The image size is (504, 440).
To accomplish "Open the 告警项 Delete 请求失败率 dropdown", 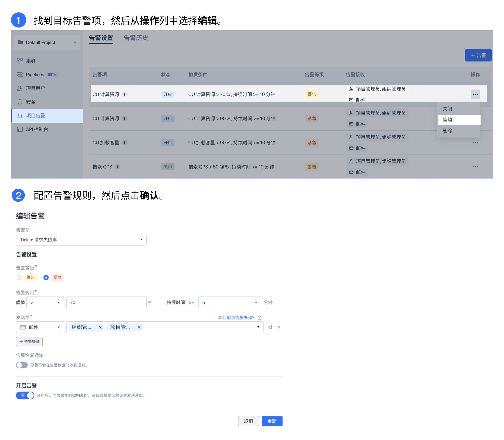I will coord(81,240).
